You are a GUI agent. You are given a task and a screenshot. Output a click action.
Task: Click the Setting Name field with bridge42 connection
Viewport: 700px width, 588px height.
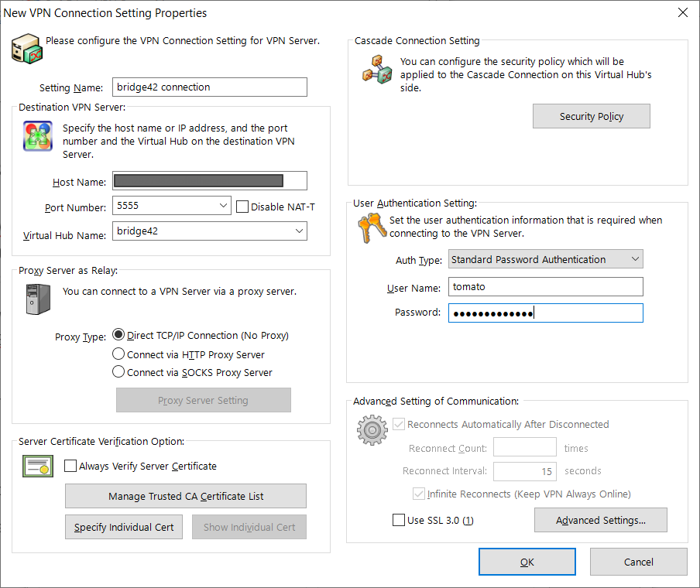coord(210,87)
